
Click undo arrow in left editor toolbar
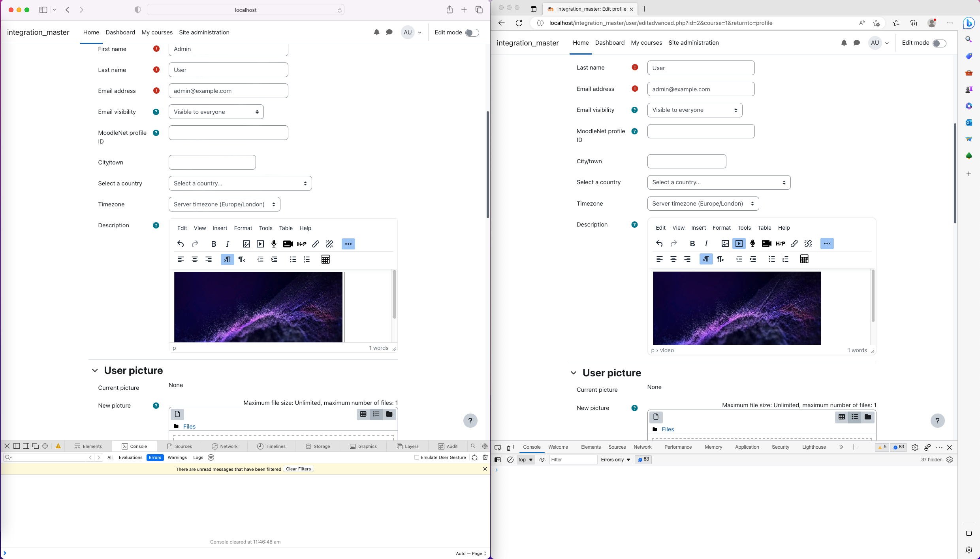click(181, 244)
